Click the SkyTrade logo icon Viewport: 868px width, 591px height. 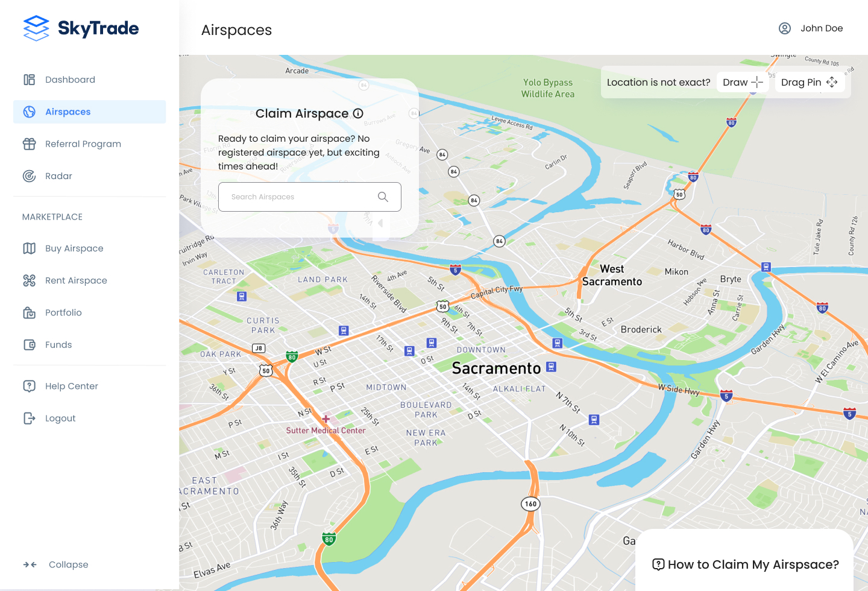(36, 28)
